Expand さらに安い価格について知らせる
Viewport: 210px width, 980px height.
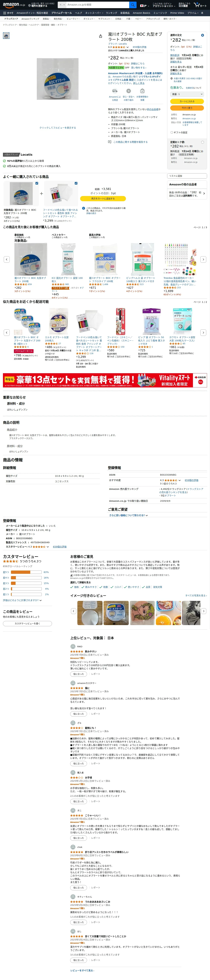(128, 515)
